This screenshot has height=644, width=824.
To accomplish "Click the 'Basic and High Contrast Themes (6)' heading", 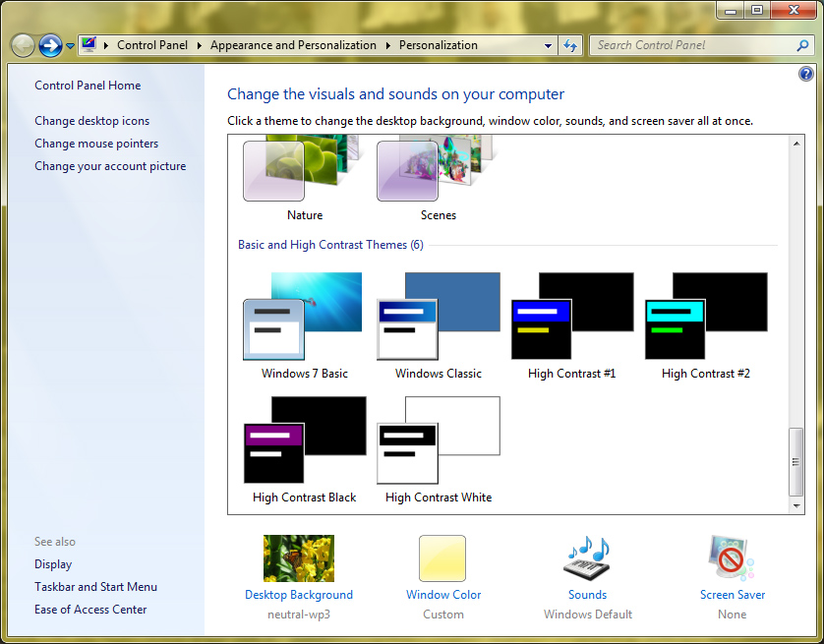I will pyautogui.click(x=330, y=245).
